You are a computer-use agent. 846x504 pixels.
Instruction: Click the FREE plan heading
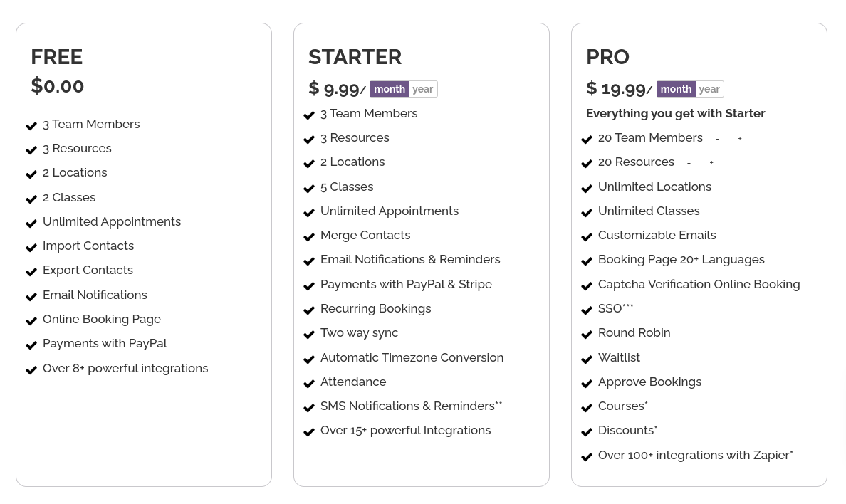pos(57,57)
